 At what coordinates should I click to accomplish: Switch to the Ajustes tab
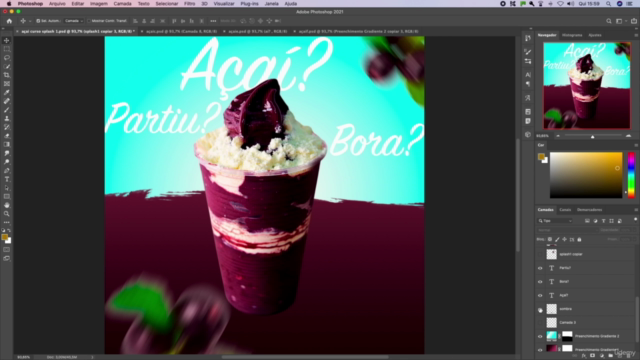[x=595, y=36]
